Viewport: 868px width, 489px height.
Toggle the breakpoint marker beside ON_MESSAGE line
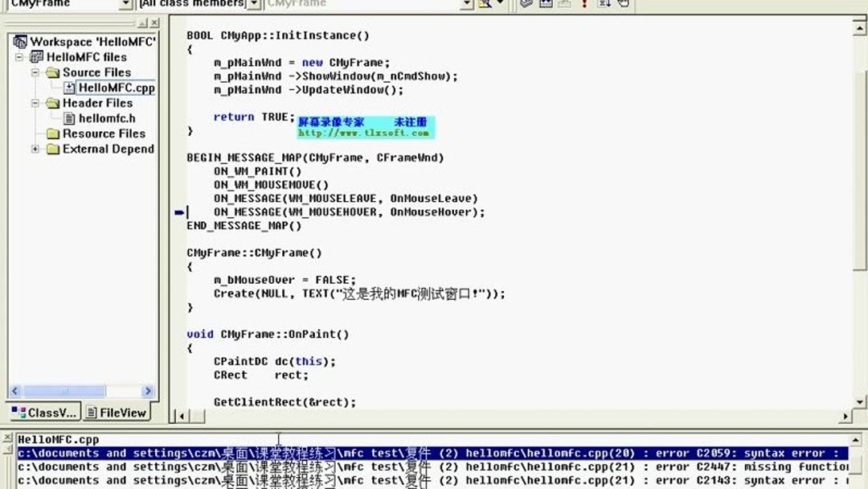point(178,212)
